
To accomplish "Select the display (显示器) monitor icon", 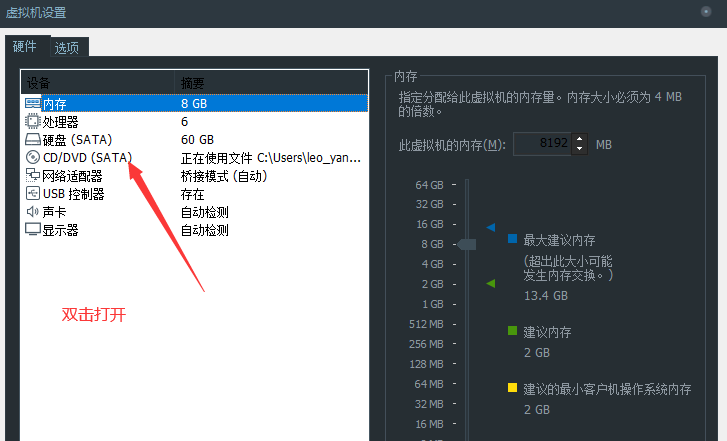I will (x=33, y=229).
